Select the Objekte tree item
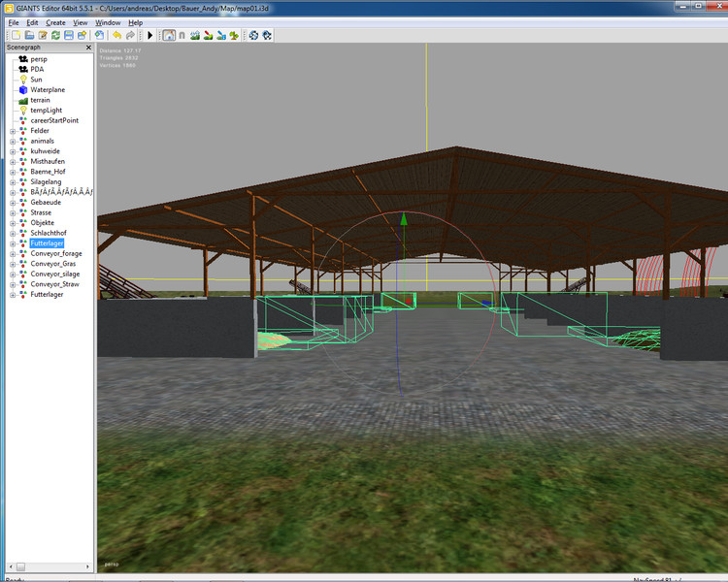 tap(43, 223)
